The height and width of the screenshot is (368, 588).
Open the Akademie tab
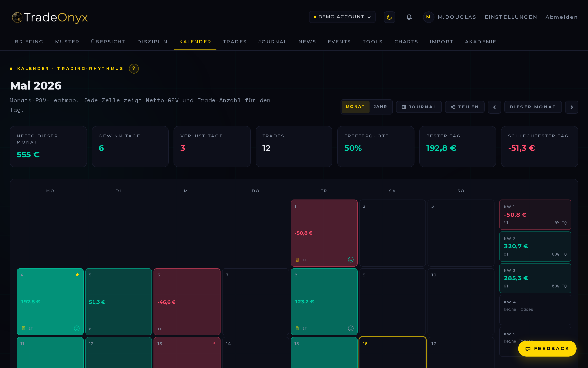(481, 42)
